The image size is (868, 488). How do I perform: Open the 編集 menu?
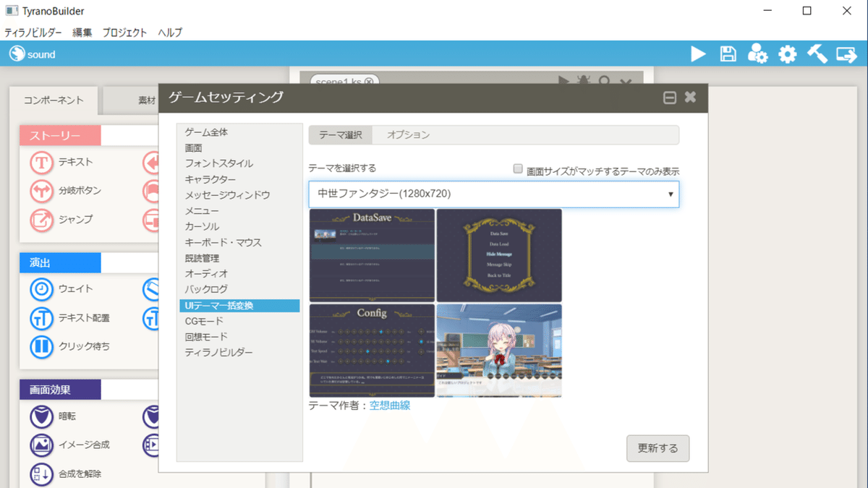coord(82,33)
